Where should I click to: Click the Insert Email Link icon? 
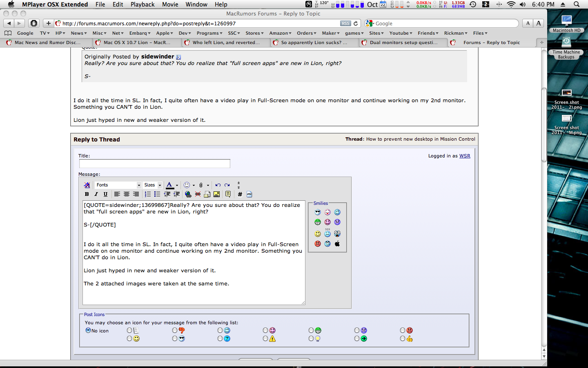[x=207, y=194]
